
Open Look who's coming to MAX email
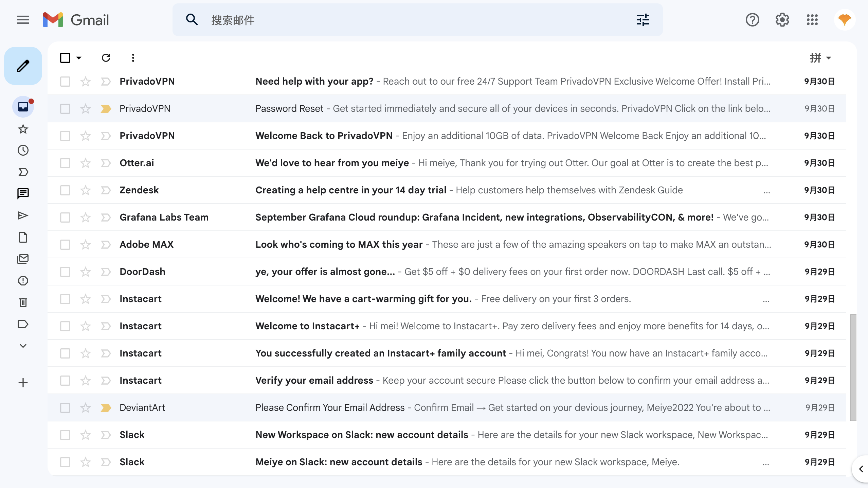[x=447, y=244]
